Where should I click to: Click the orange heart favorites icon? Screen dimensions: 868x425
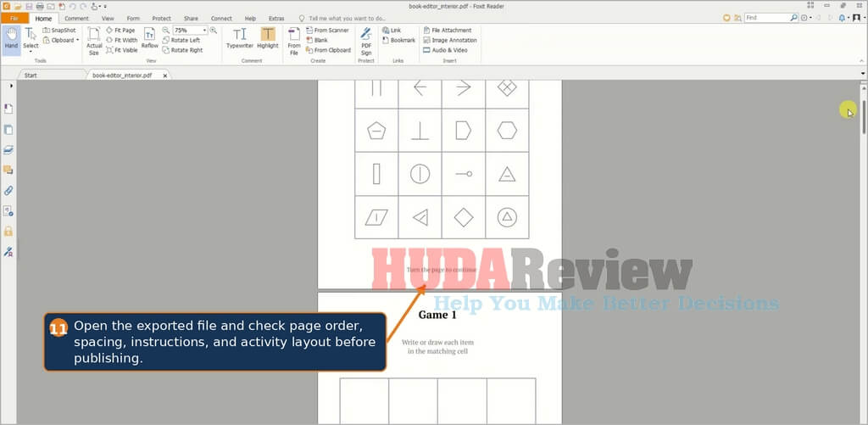click(726, 18)
